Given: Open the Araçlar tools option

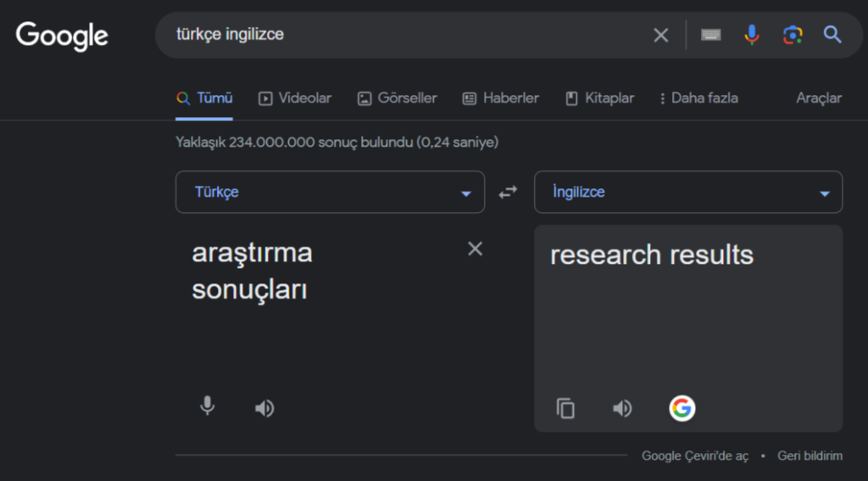Looking at the screenshot, I should (x=819, y=98).
